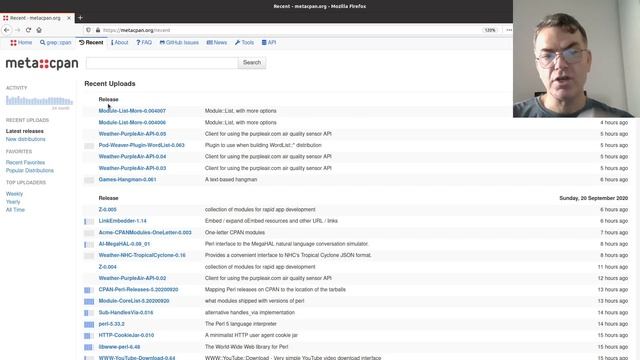The height and width of the screenshot is (360, 640).
Task: Open Weather-PurpleAir-API-0.04 release
Action: click(132, 157)
